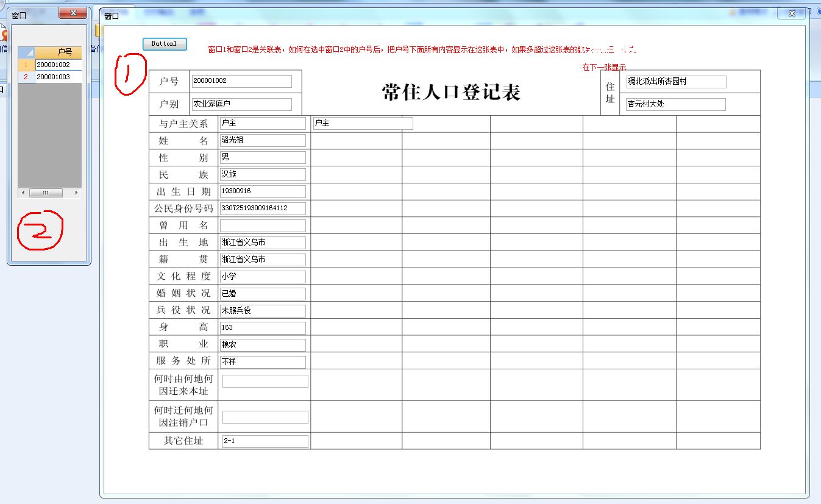Close the small household list window
This screenshot has height=504, width=821.
click(74, 13)
